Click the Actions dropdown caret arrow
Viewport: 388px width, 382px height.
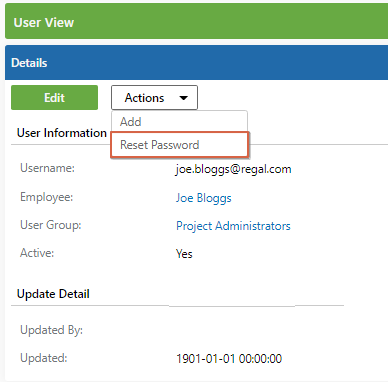click(x=184, y=98)
